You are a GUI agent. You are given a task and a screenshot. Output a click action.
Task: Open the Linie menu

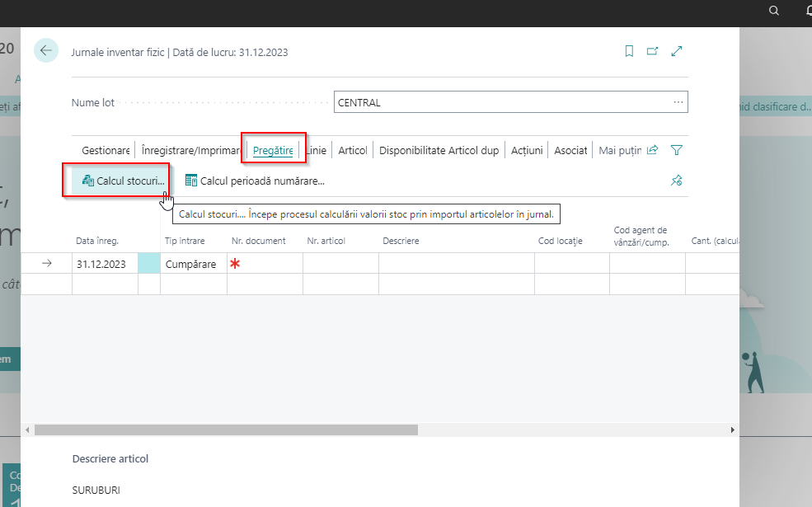(317, 150)
